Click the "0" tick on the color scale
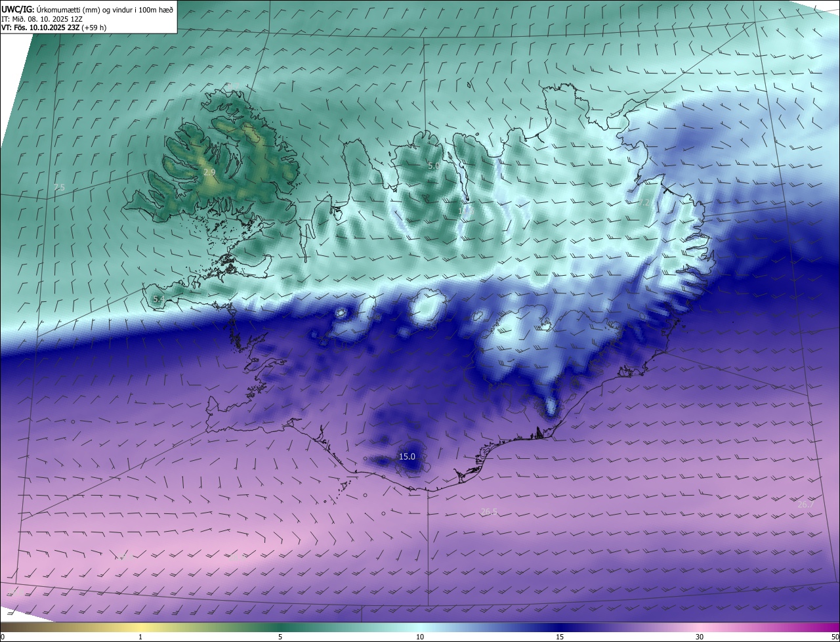 pos(3,637)
